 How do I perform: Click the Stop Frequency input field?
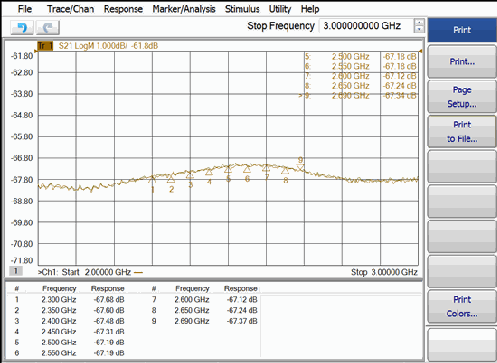(366, 26)
